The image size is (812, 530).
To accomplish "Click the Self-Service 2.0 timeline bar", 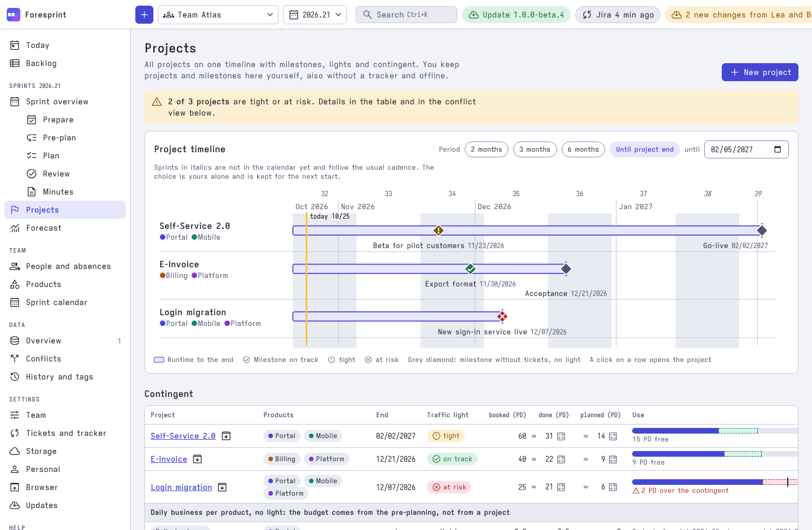I will (x=527, y=230).
